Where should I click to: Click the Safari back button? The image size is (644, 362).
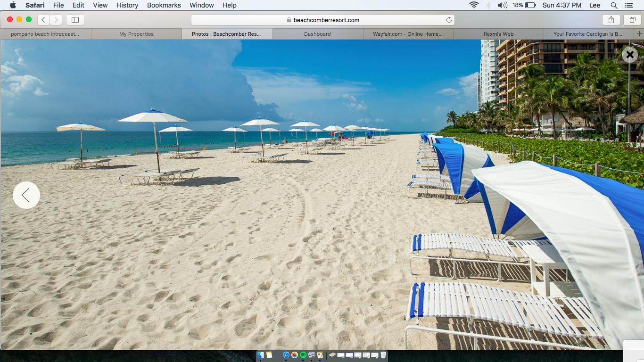click(x=43, y=20)
